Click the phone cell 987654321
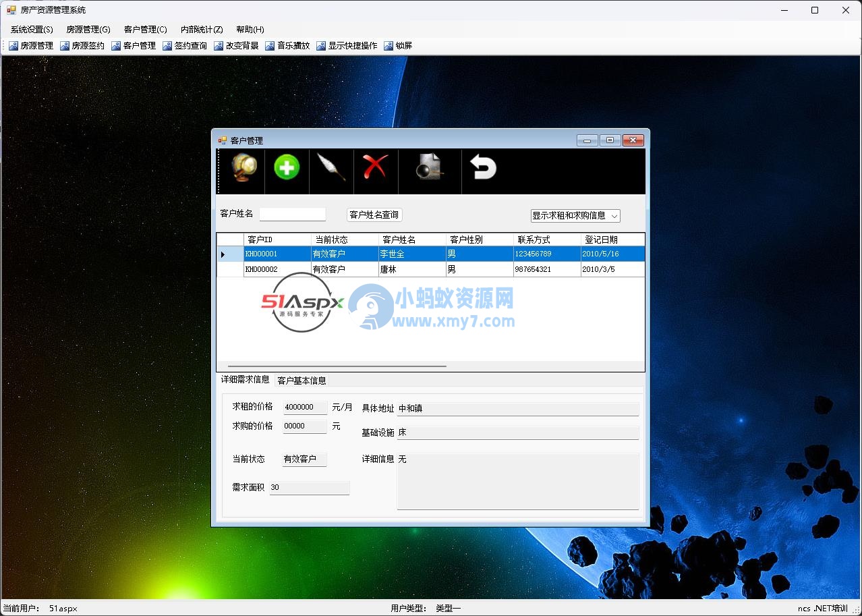862x616 pixels. [x=547, y=269]
